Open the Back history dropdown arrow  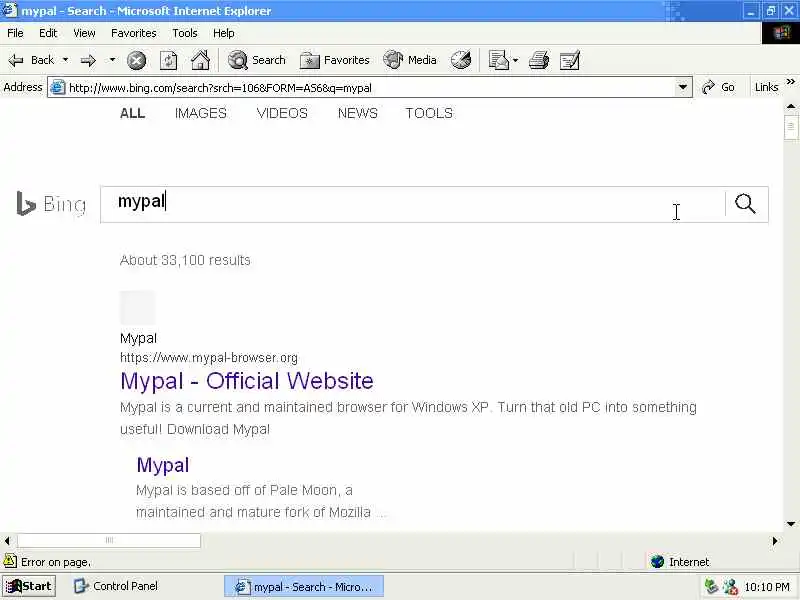click(x=65, y=60)
